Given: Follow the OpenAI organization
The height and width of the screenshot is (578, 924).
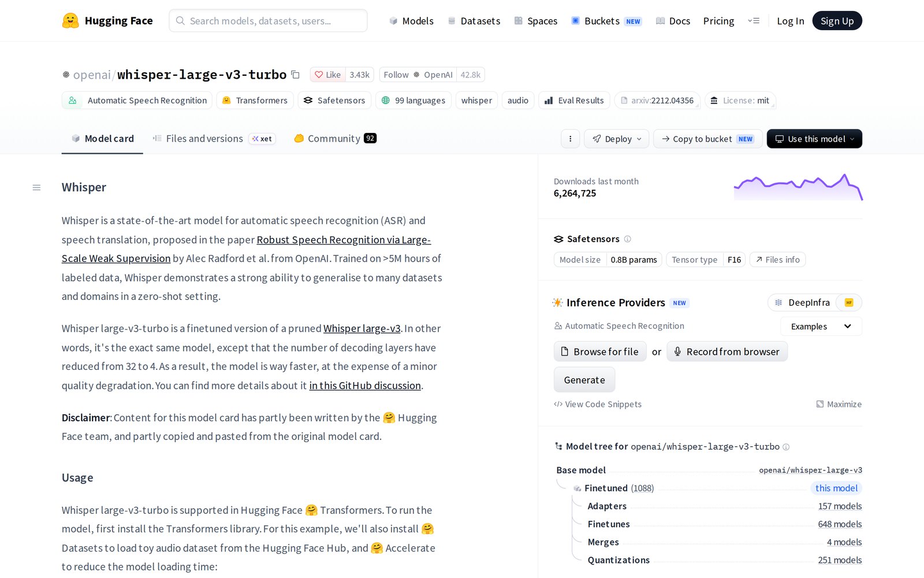Looking at the screenshot, I should (x=418, y=75).
